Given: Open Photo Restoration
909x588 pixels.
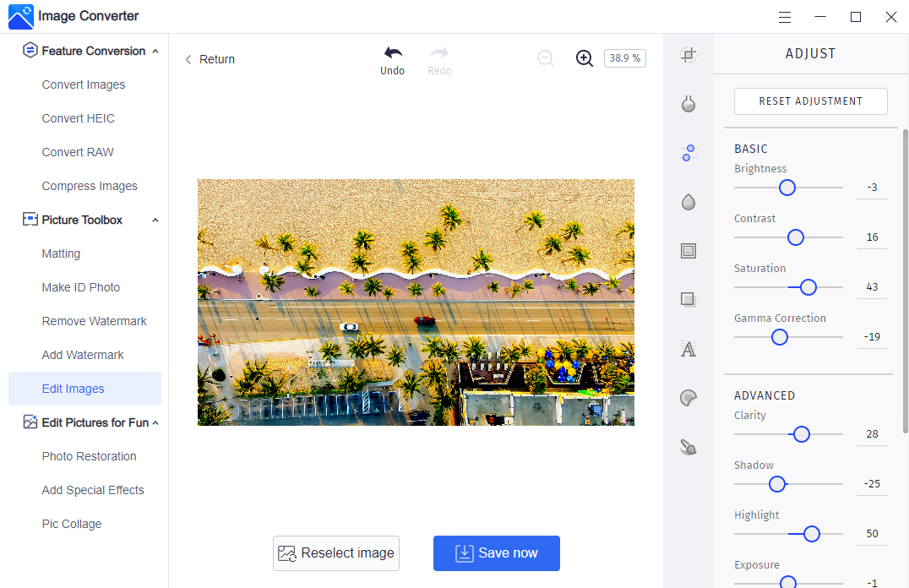Looking at the screenshot, I should point(90,456).
